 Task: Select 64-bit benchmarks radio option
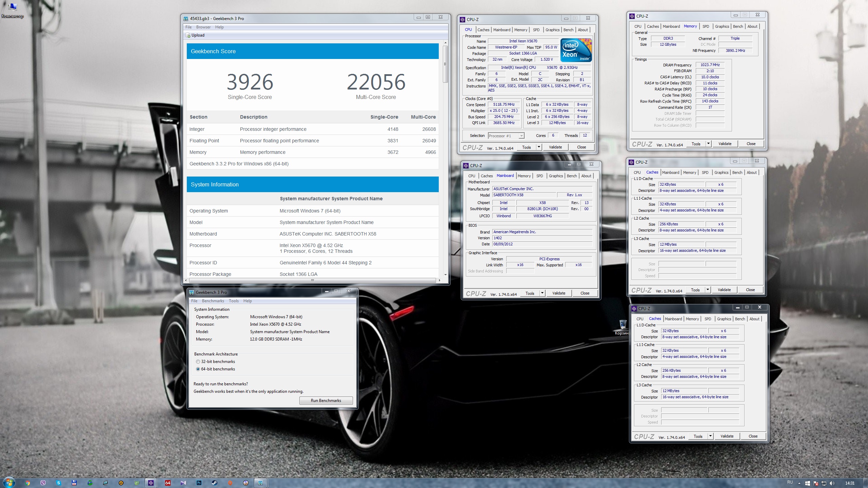[198, 369]
